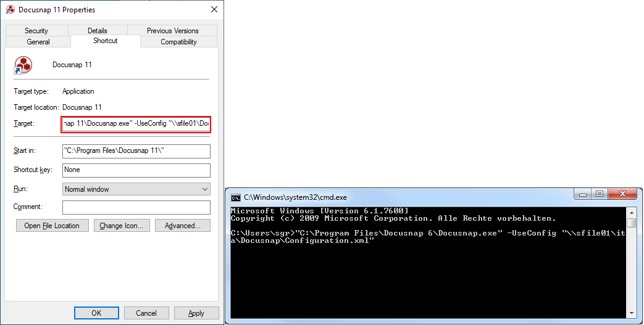Click the cmd scrollbar thumb

632,223
